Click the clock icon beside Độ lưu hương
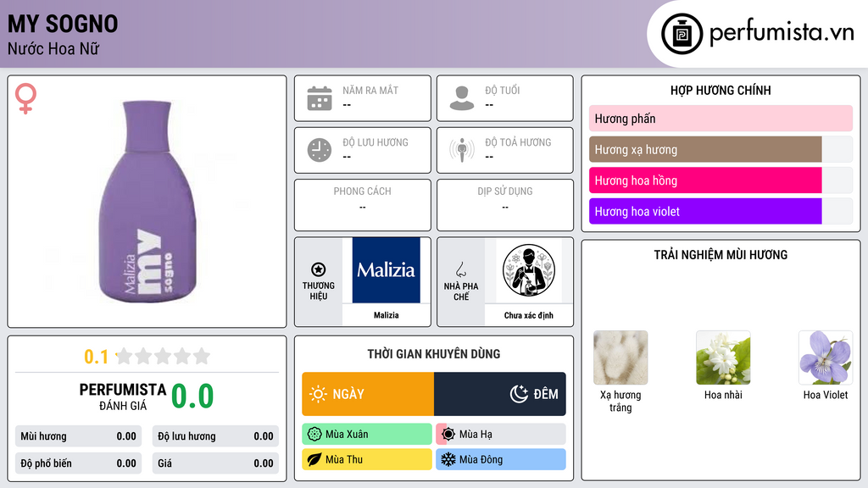The height and width of the screenshot is (488, 868). tap(320, 150)
